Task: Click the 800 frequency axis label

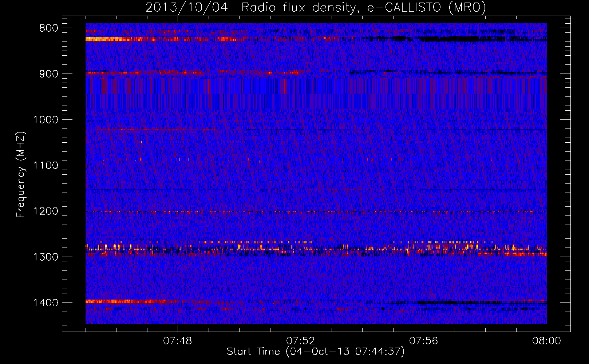Action: [49, 28]
